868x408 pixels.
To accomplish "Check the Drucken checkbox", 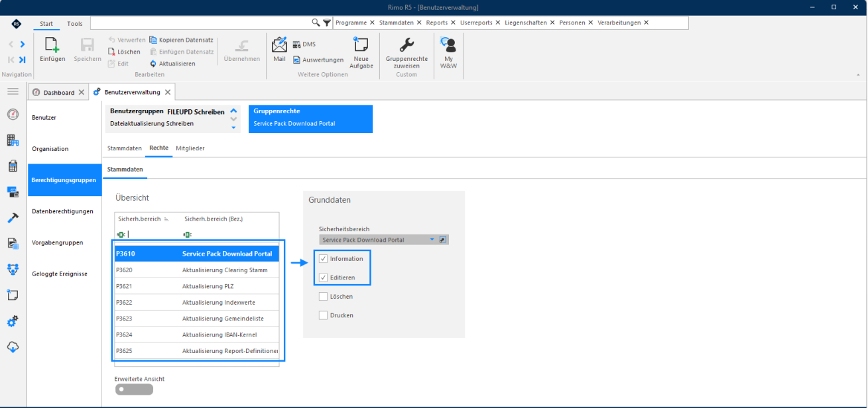I will 323,315.
